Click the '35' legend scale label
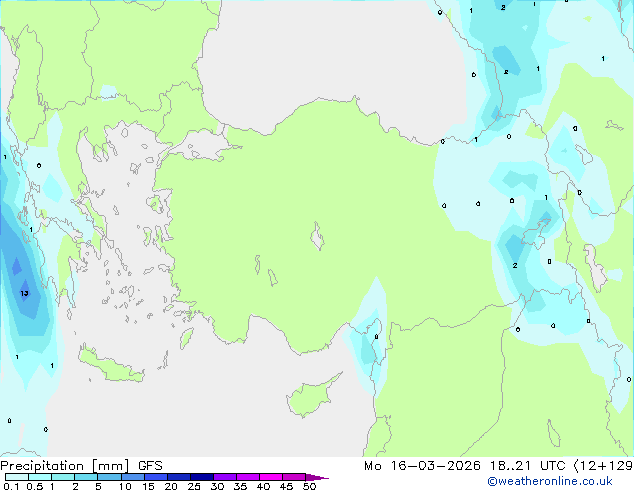Screen dimensions: 634x490 click(x=240, y=486)
